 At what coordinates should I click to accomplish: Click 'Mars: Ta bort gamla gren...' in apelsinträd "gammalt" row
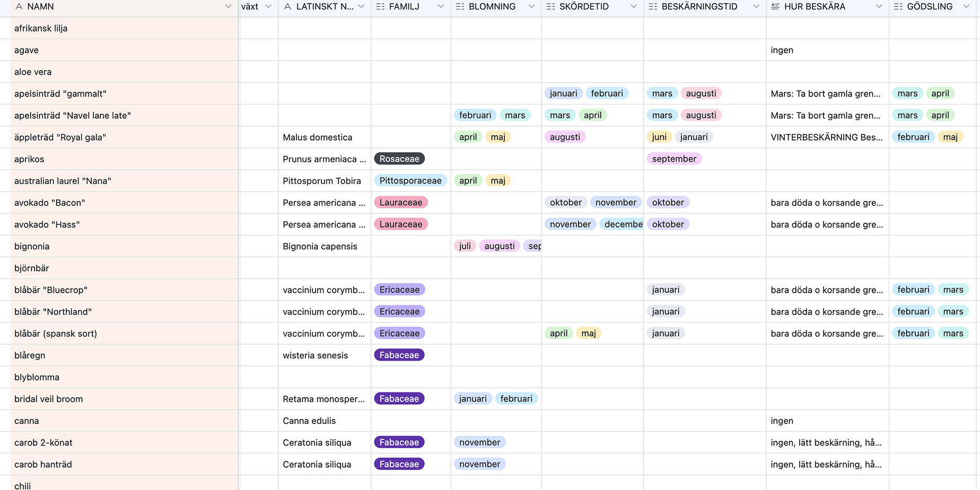tap(827, 93)
